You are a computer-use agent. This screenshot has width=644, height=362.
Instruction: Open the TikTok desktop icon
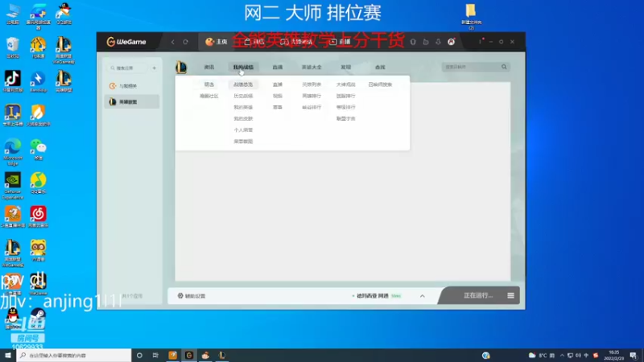pyautogui.click(x=13, y=81)
